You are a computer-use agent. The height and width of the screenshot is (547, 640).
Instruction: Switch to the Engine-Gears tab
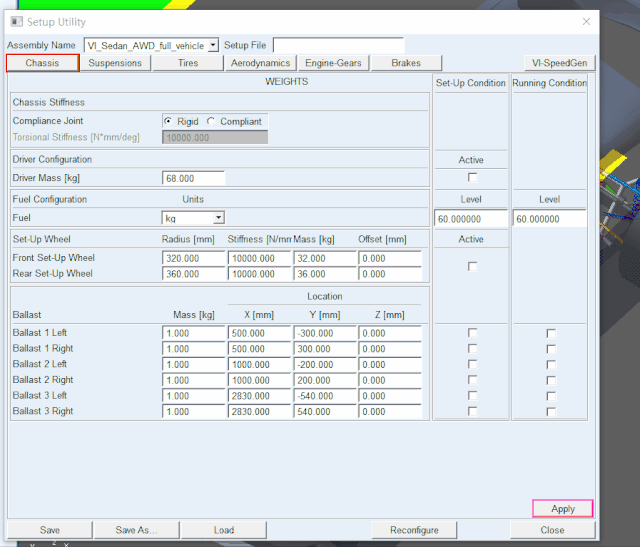click(x=333, y=63)
